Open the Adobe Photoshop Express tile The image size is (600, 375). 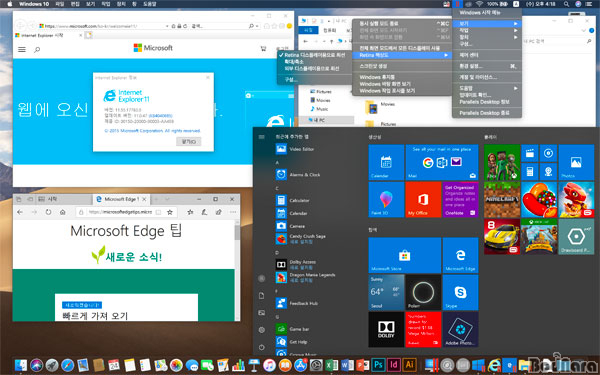pyautogui.click(x=460, y=329)
